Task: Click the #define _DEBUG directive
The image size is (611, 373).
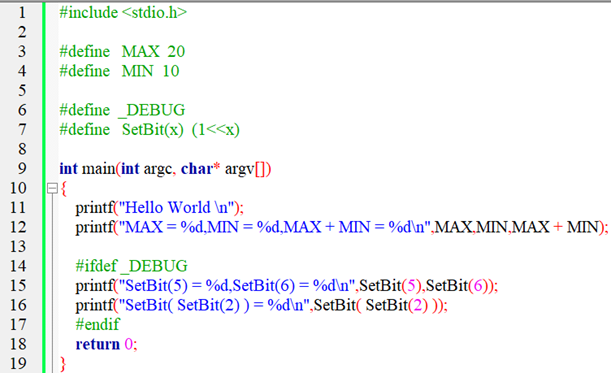Action: (122, 110)
